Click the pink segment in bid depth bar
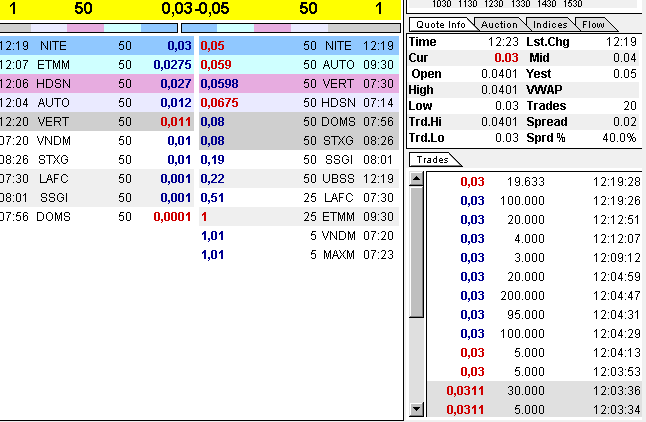This screenshot has height=422, width=646. pyautogui.click(x=85, y=28)
